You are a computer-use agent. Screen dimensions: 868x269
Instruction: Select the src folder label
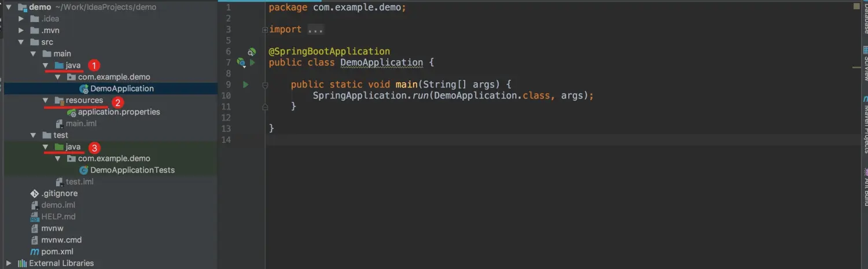click(x=47, y=42)
